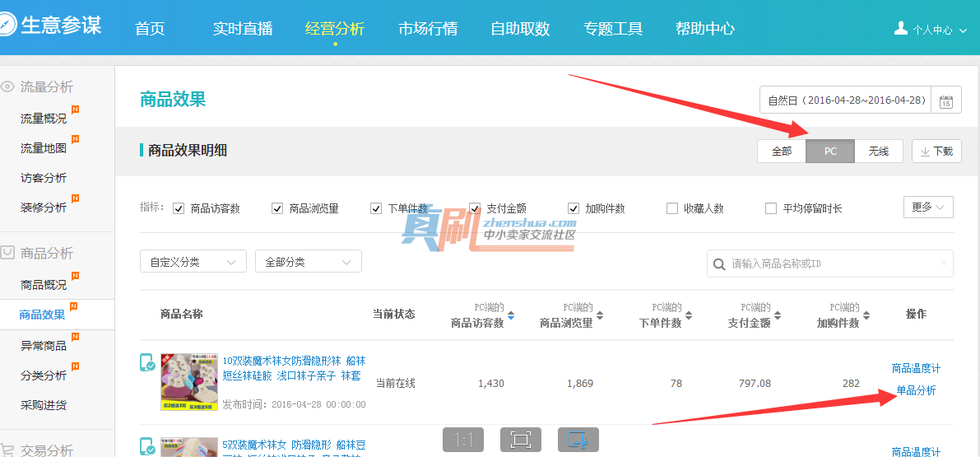Expand the 更多 indicators dropdown
The width and height of the screenshot is (980, 457).
(928, 207)
